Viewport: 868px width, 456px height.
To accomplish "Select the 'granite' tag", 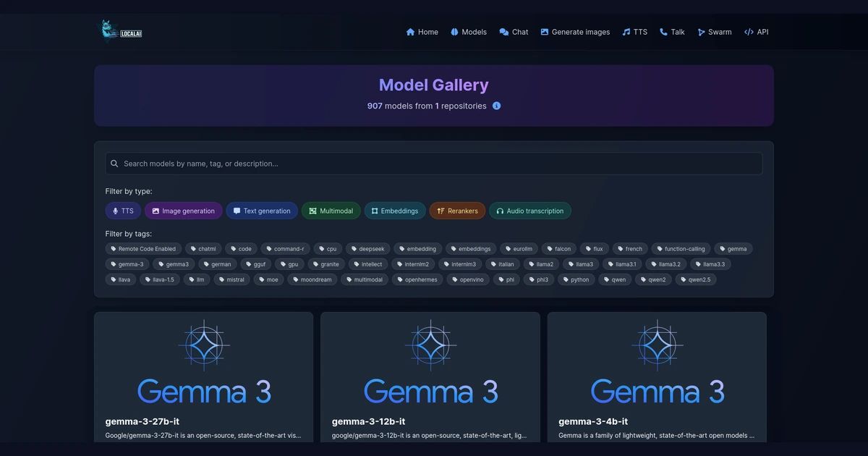I will [x=326, y=264].
